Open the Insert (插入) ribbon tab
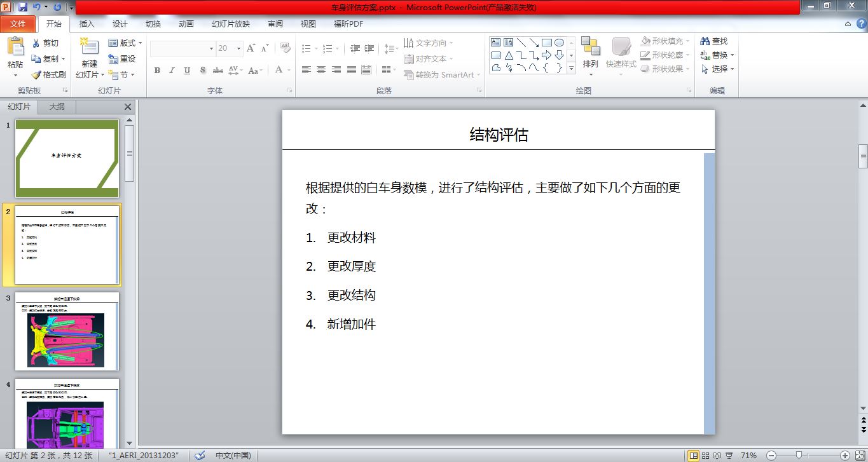The height and width of the screenshot is (462, 868). coord(86,24)
